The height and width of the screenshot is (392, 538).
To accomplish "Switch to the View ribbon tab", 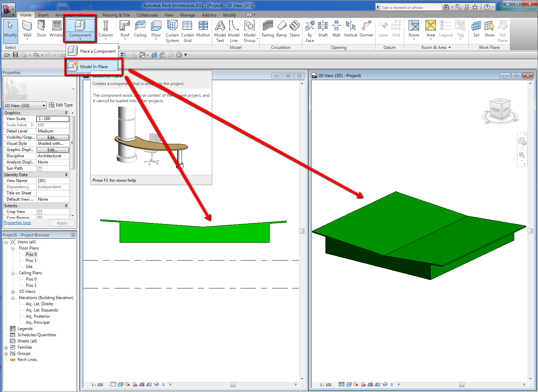I will point(169,15).
